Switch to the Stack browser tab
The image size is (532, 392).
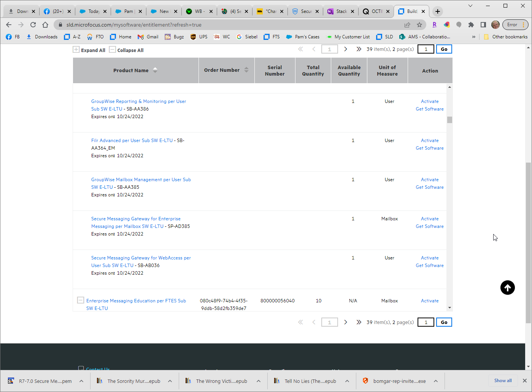pos(341,11)
